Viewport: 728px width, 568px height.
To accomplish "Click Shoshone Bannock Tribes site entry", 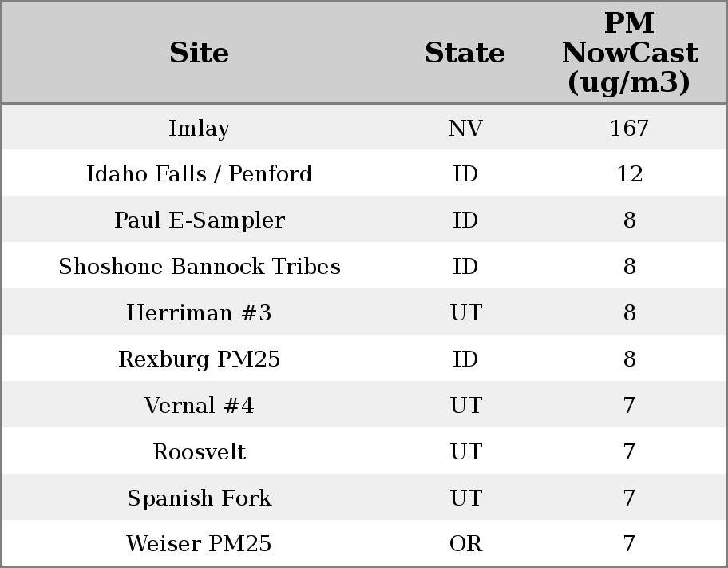I will (199, 267).
